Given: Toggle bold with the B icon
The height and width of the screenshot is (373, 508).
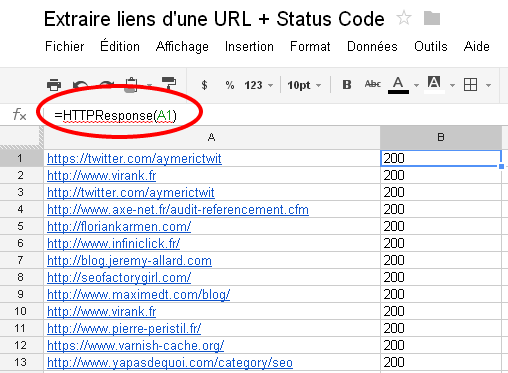Looking at the screenshot, I should (x=347, y=85).
